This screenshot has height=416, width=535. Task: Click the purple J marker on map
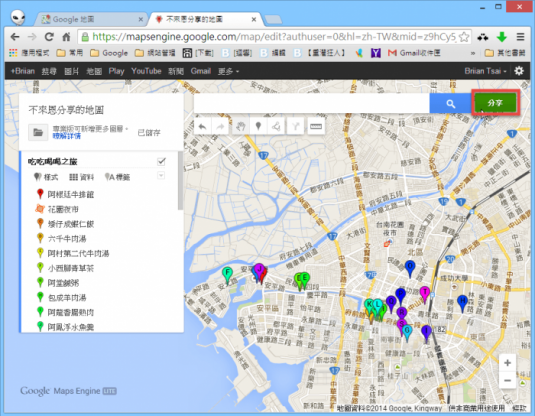tap(259, 271)
